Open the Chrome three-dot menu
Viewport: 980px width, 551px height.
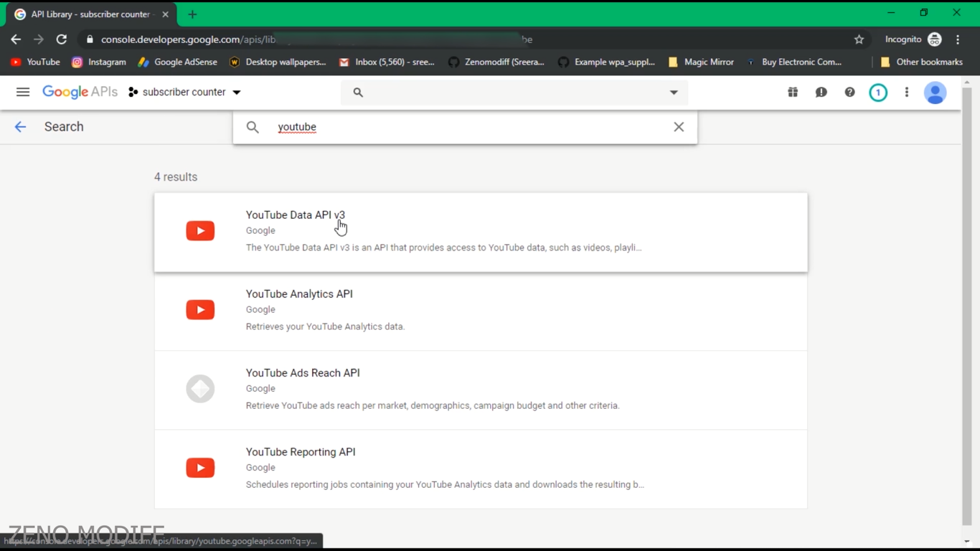coord(958,39)
